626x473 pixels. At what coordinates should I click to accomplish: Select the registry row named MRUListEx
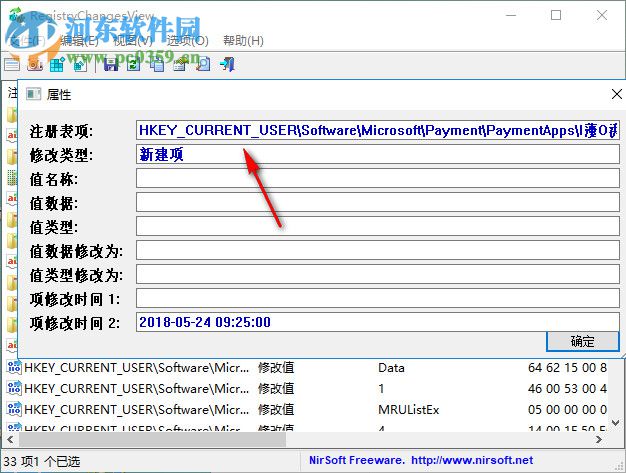[x=307, y=410]
